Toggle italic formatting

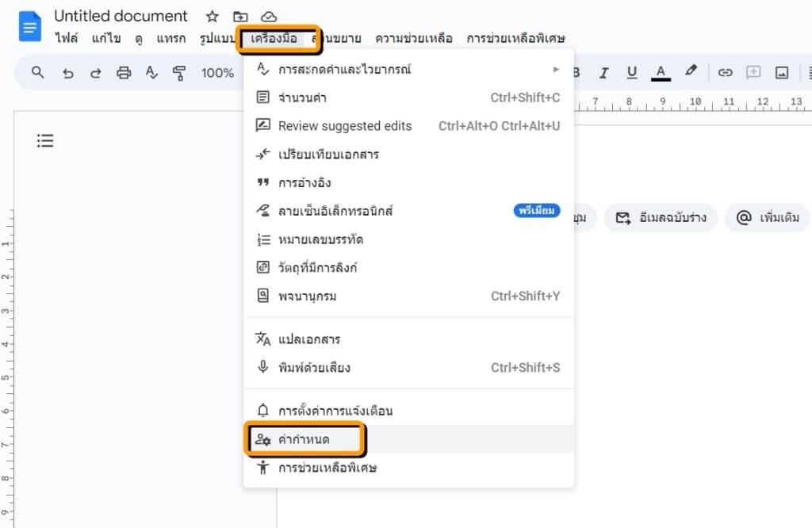coord(603,72)
